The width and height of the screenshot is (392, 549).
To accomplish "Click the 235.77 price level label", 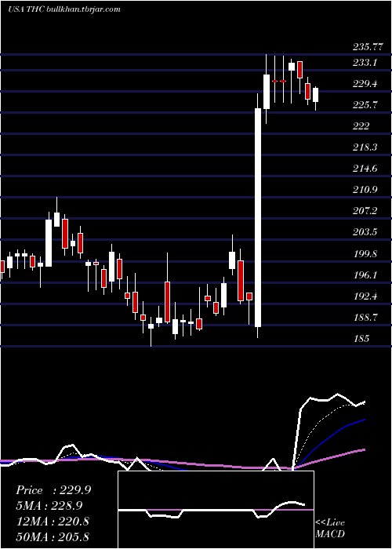I will [367, 47].
